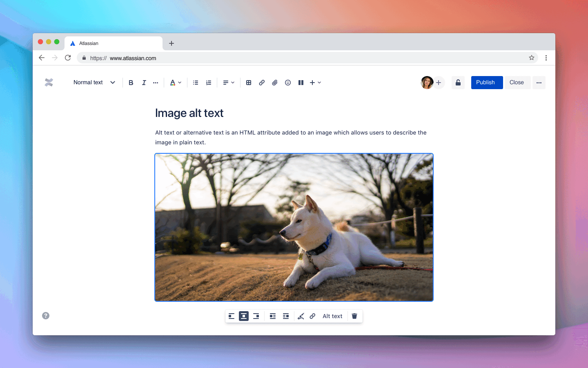The width and height of the screenshot is (588, 368).
Task: Bookmark this page with the star
Action: click(x=532, y=58)
